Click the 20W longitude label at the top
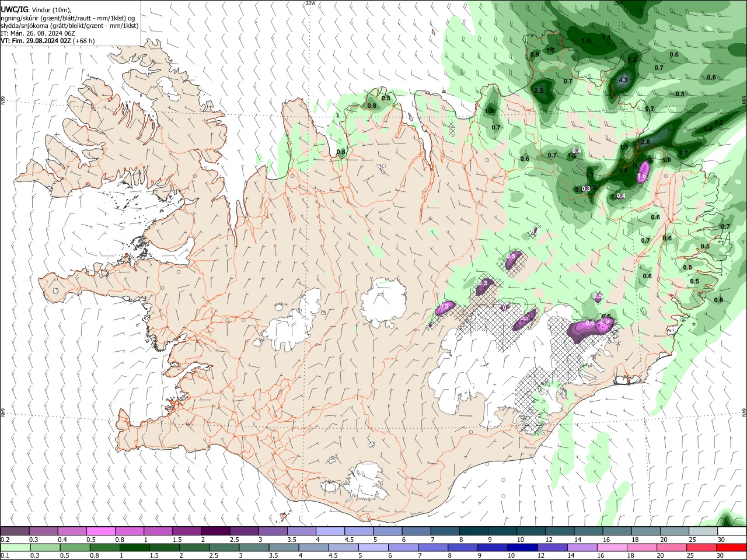This screenshot has width=747, height=560. 310,3
